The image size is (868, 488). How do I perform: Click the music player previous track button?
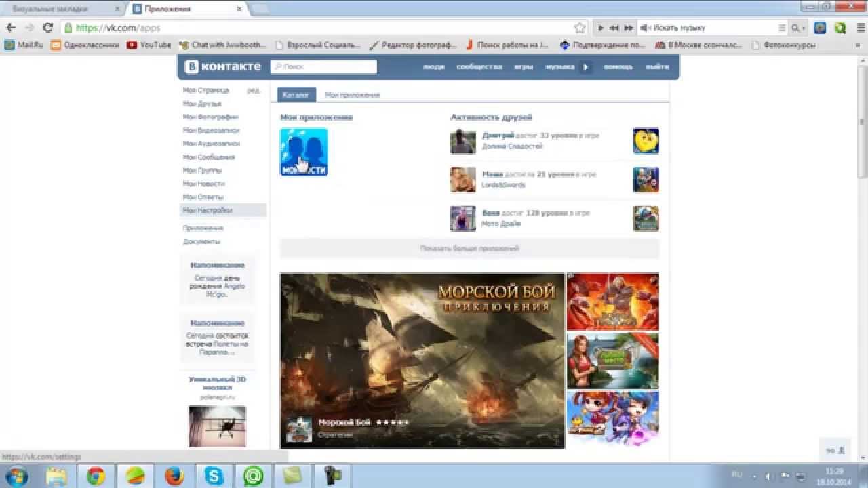(x=614, y=28)
